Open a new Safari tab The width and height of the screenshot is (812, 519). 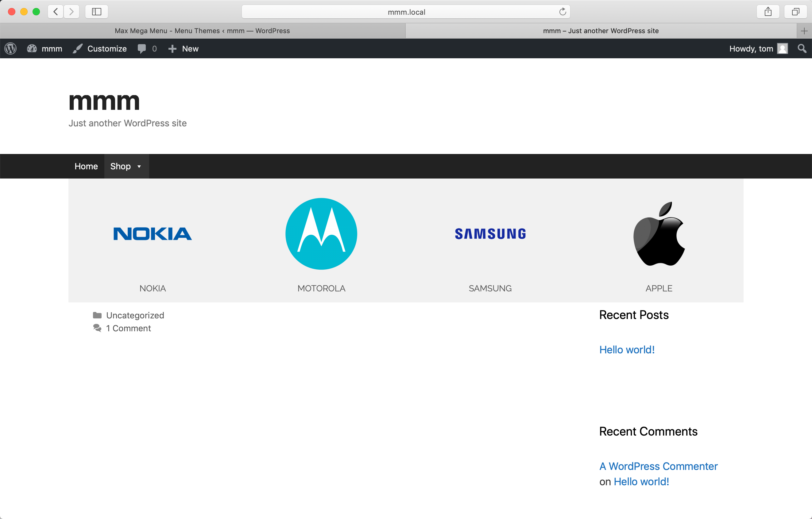click(804, 31)
